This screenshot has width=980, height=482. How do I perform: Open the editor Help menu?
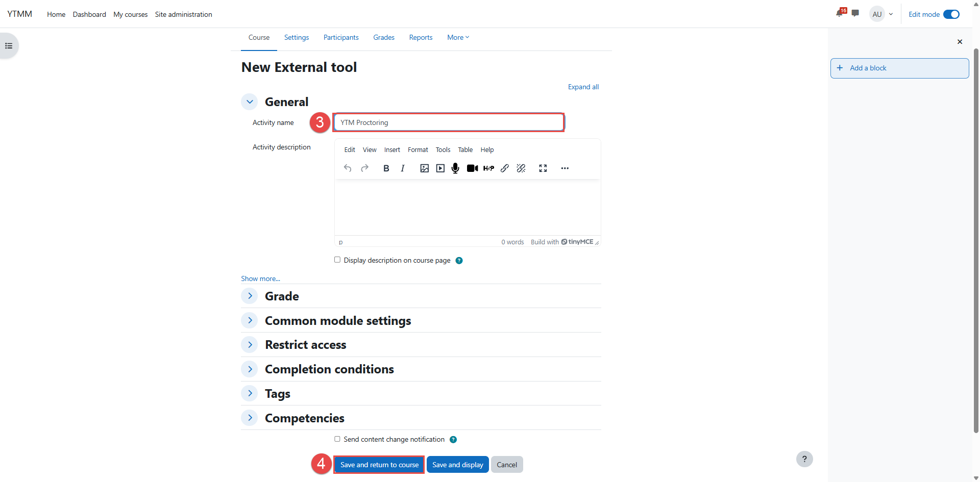pos(487,150)
